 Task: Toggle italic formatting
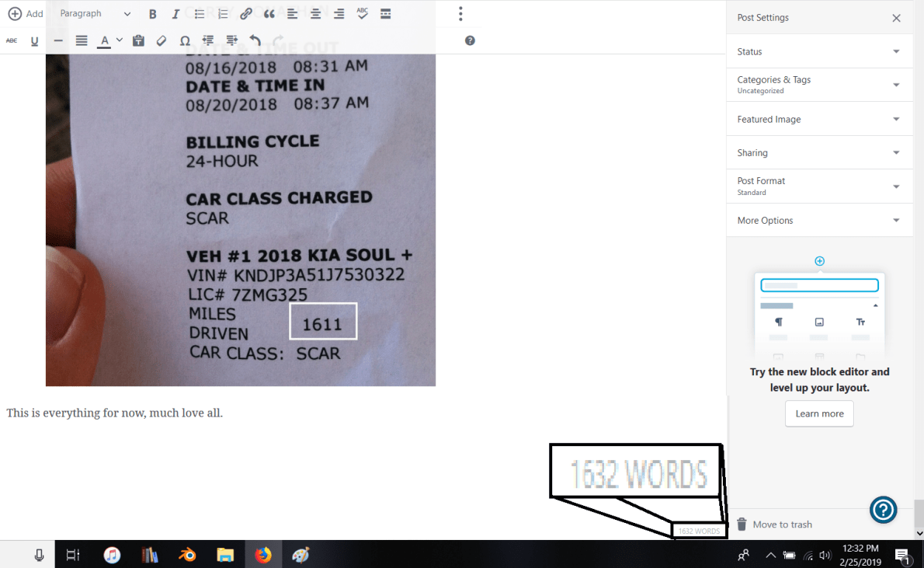pos(175,14)
